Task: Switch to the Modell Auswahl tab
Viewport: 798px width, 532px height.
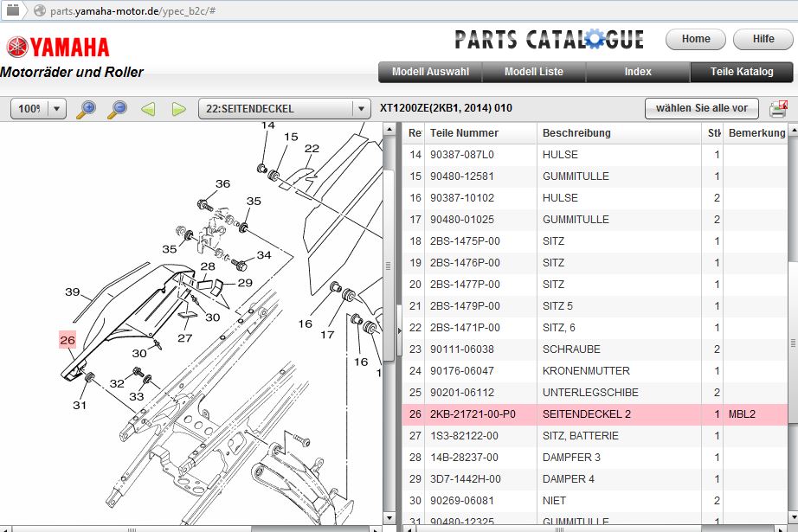Action: 430,72
